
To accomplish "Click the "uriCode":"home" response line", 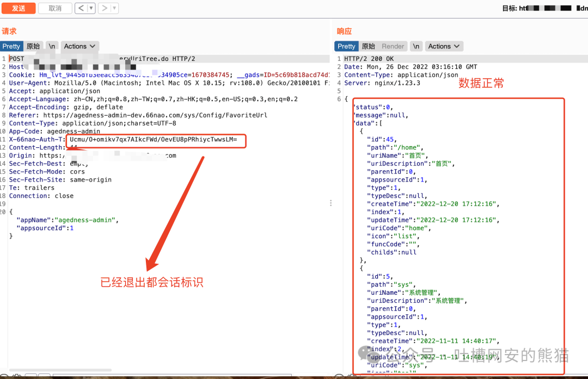I will 399,228.
